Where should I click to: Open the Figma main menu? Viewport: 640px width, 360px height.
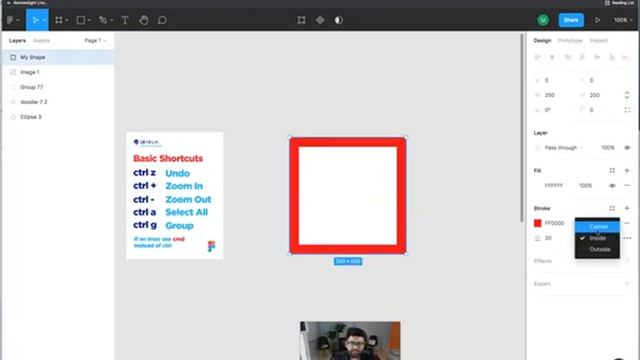pyautogui.click(x=11, y=20)
